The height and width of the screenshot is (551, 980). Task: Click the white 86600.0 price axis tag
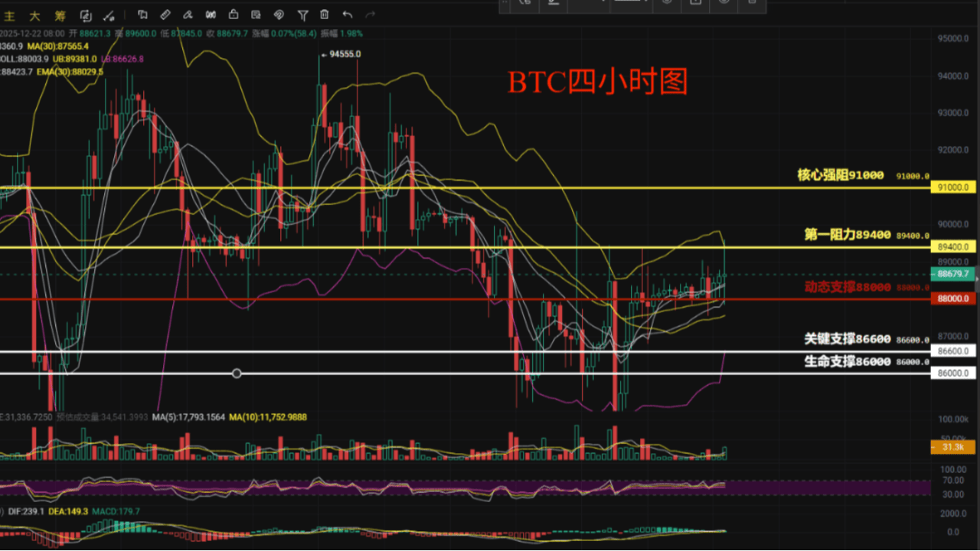point(953,351)
